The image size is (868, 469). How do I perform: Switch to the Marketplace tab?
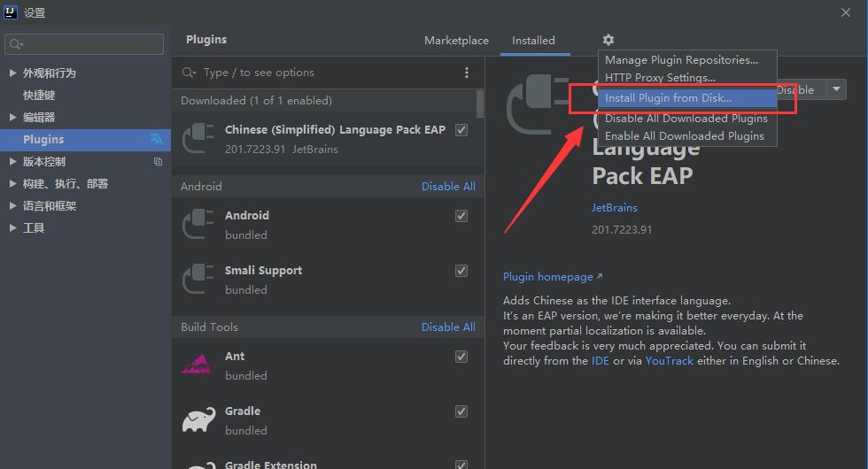click(456, 41)
